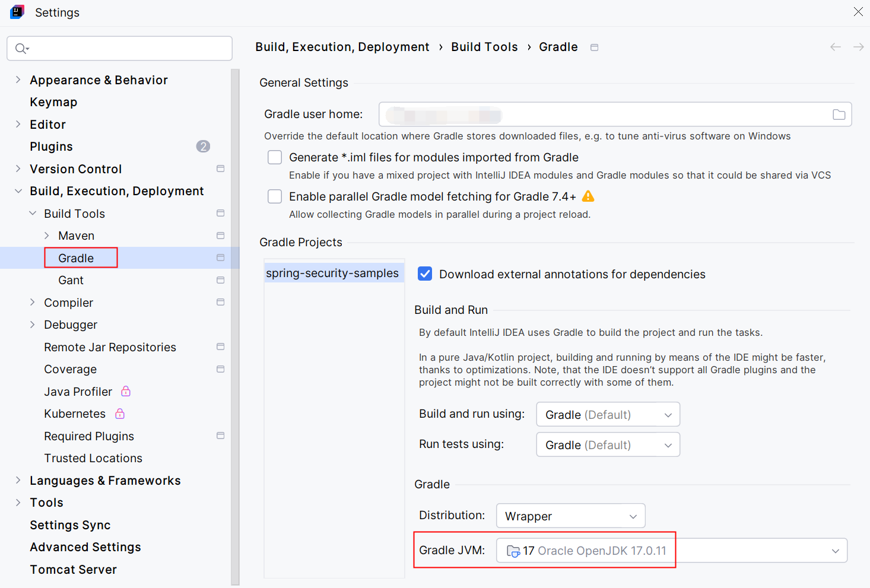Click the project icon on the Gradle tree row
Viewport: 870px width, 588px height.
click(x=220, y=258)
